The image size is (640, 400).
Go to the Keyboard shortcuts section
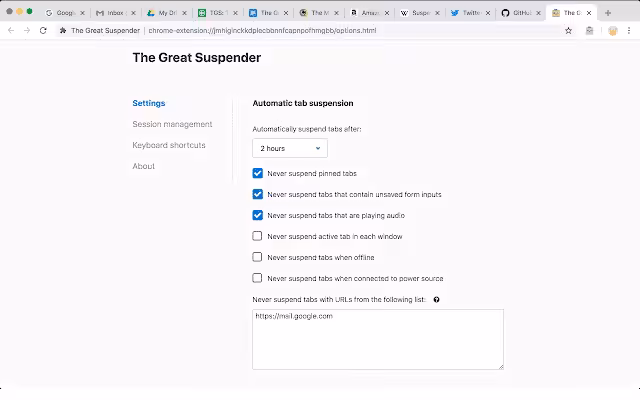click(x=169, y=145)
